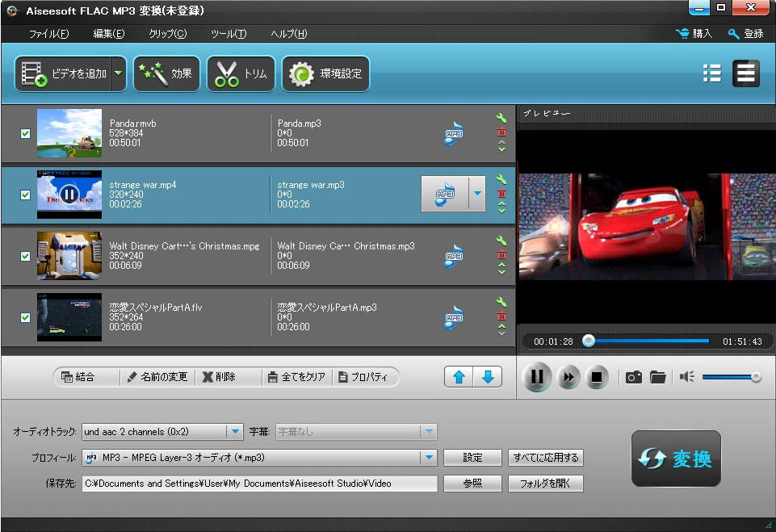Screen dimensions: 776x532
Task: Uncheck the strange war.mp4 checkbox
Action: 25,195
